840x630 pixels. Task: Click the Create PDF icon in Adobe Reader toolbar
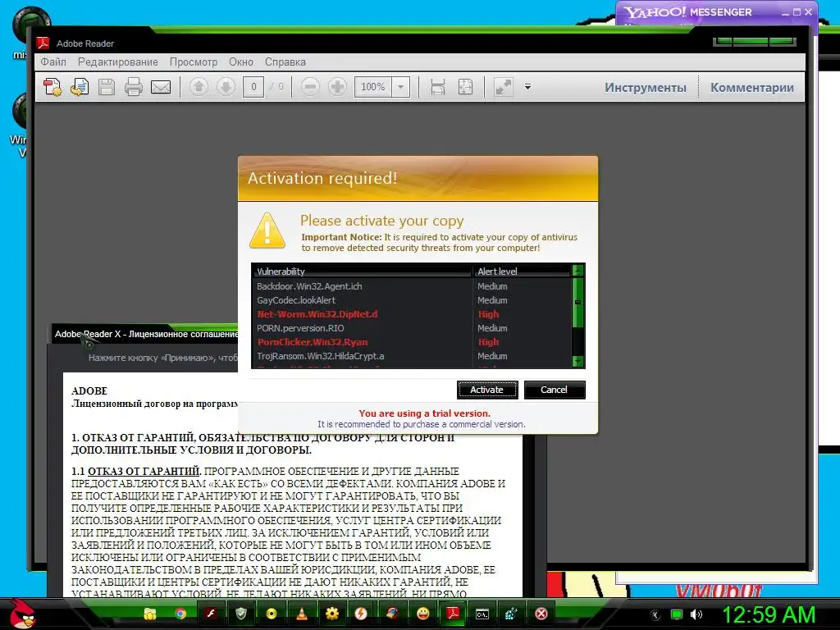tap(53, 87)
